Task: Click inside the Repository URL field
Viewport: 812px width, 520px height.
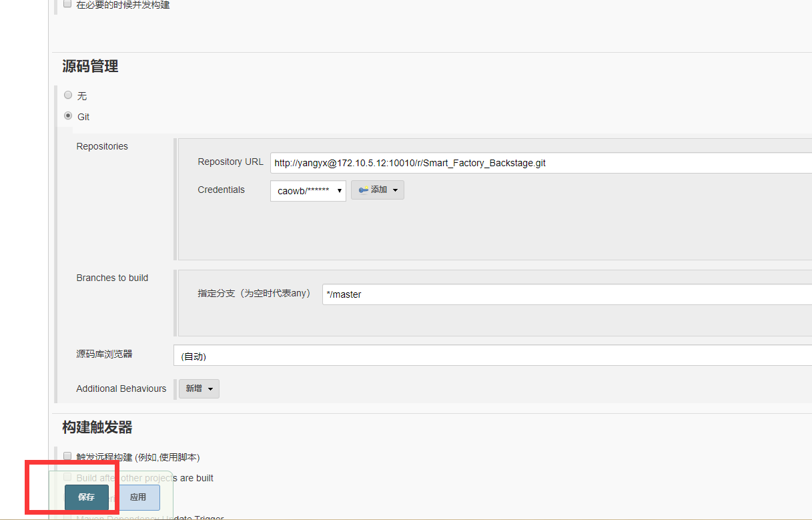Action: [540, 163]
